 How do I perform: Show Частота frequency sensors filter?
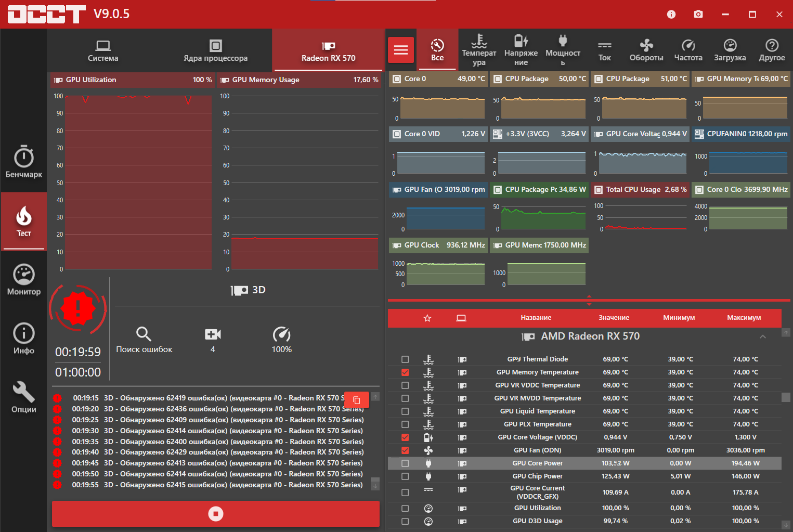point(688,50)
